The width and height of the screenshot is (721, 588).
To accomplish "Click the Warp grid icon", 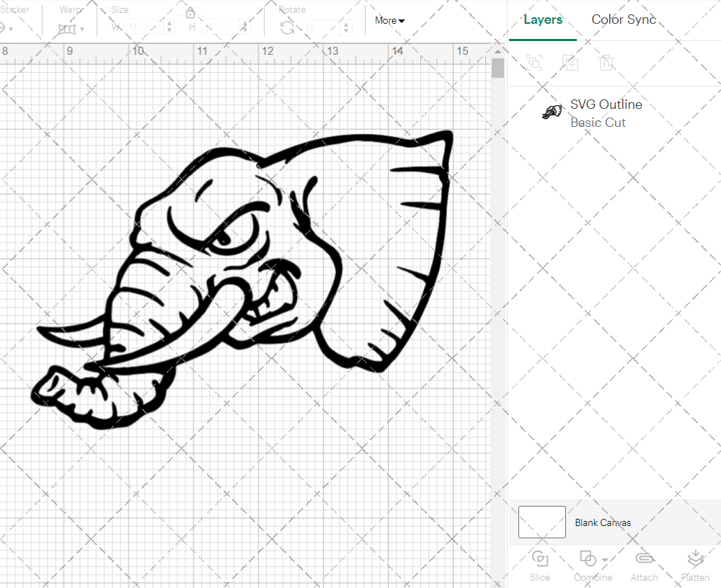I will [x=68, y=29].
